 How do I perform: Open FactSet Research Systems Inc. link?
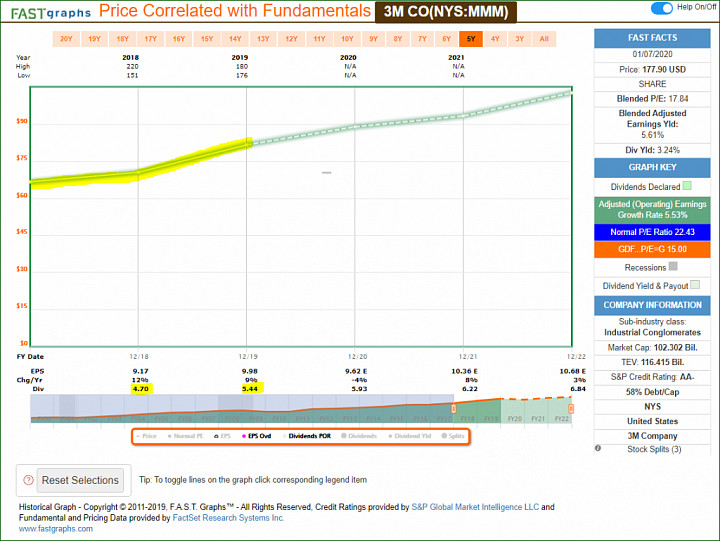click(228, 518)
